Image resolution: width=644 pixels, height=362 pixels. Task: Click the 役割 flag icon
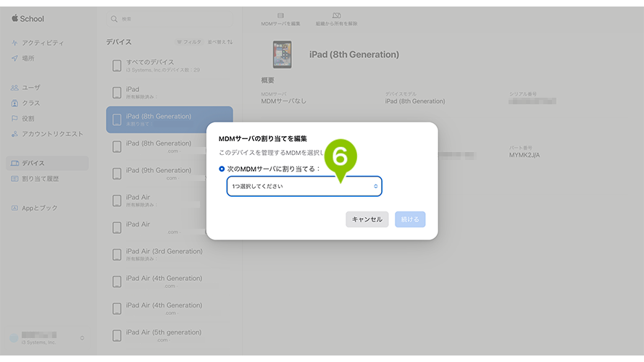coord(14,119)
